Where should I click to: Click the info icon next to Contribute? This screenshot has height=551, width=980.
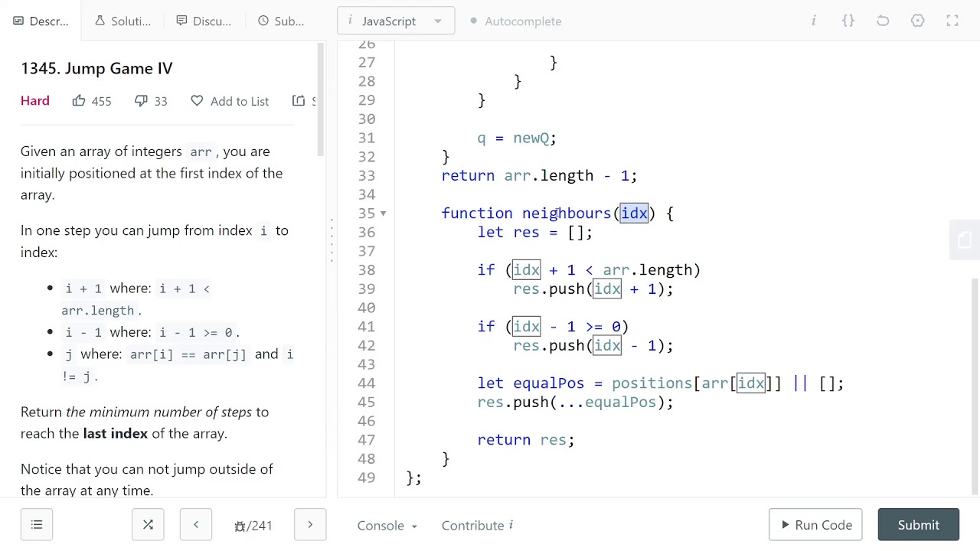[511, 525]
